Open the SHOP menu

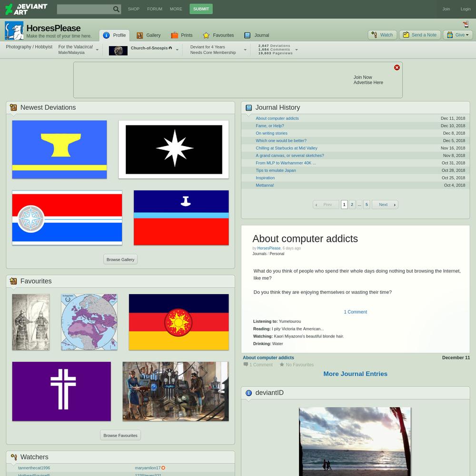[134, 9]
